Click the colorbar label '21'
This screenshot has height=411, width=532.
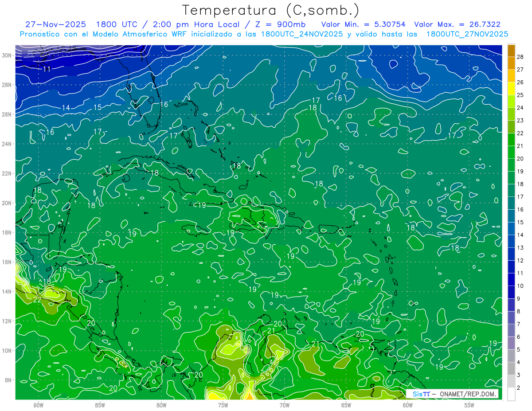pos(520,146)
